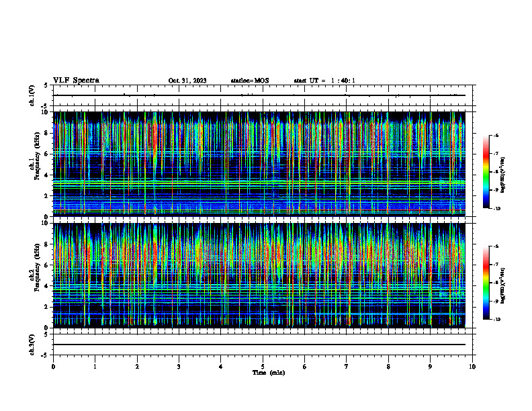Viewport: 532px width, 411px height.
Task: Select the "Oct. 31, 2023" date text
Action: (187, 81)
